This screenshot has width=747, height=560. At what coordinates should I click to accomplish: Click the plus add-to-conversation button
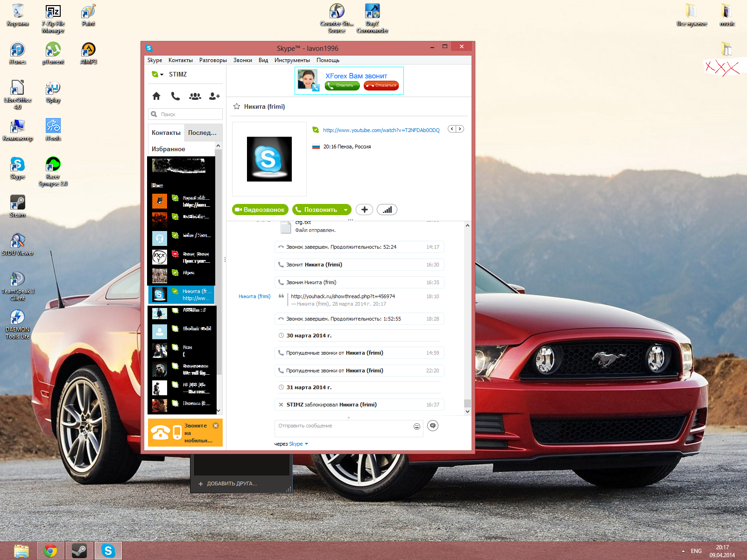[364, 210]
